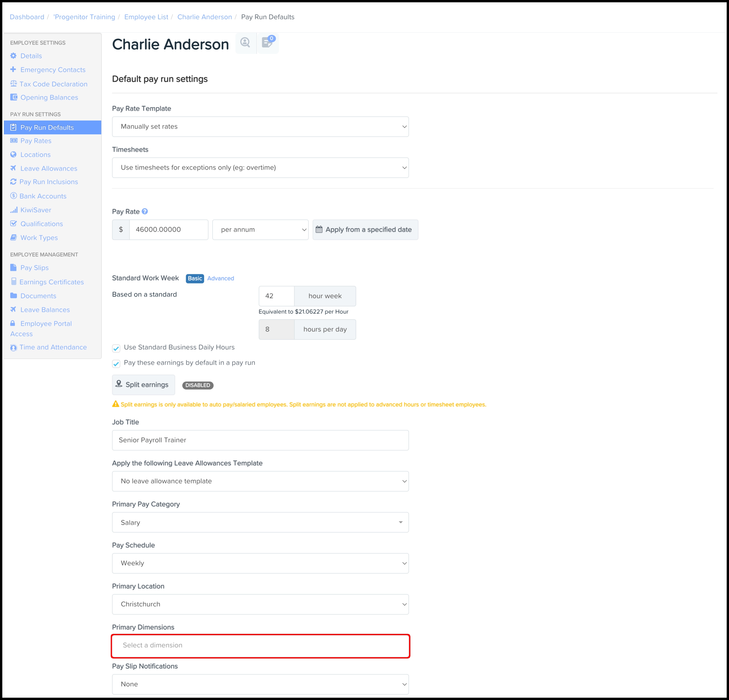This screenshot has height=700, width=729.
Task: Uncheck Use Standard Business Daily Hours
Action: 116,349
